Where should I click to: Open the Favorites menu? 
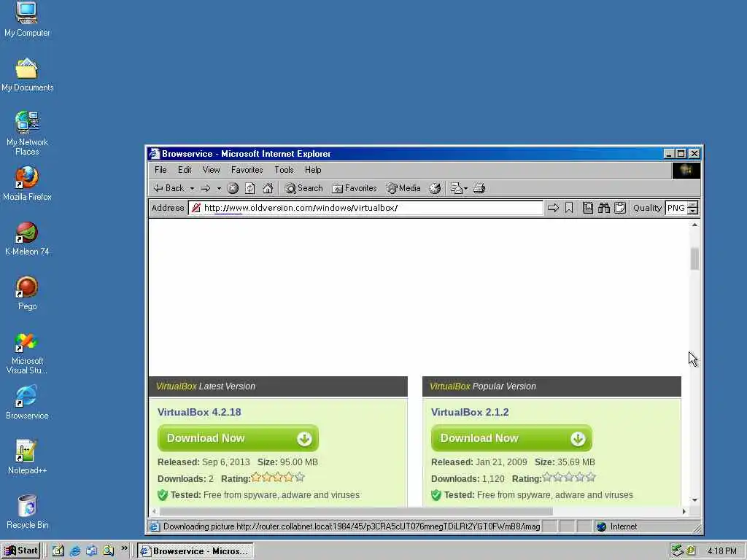pos(247,169)
